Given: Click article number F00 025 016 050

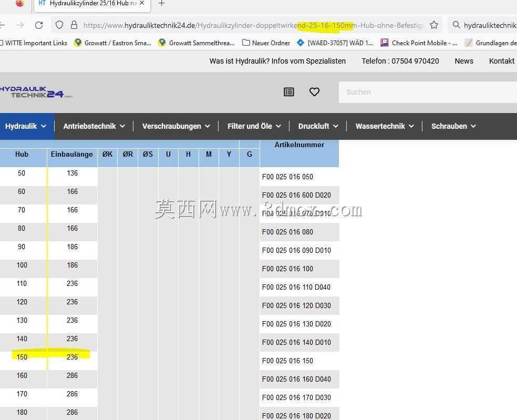Looking at the screenshot, I should (287, 177).
